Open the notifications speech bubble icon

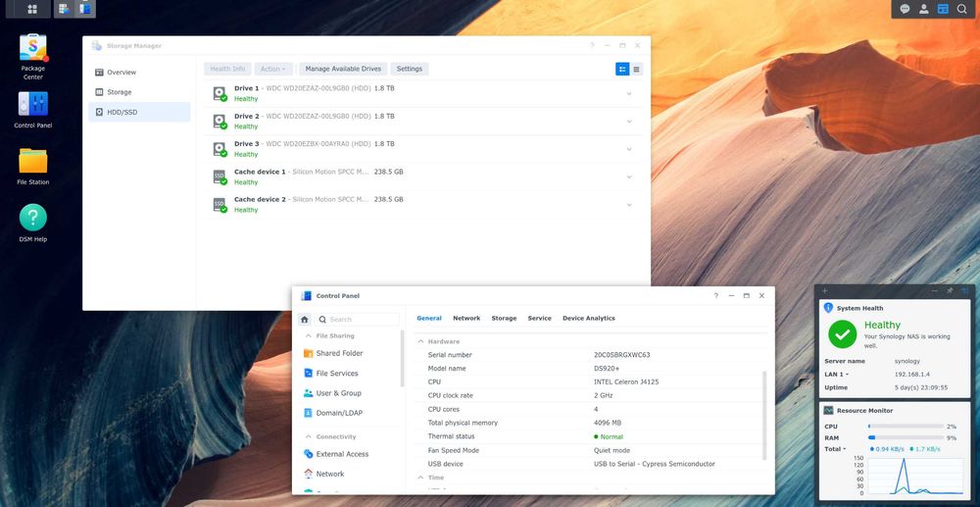[905, 9]
